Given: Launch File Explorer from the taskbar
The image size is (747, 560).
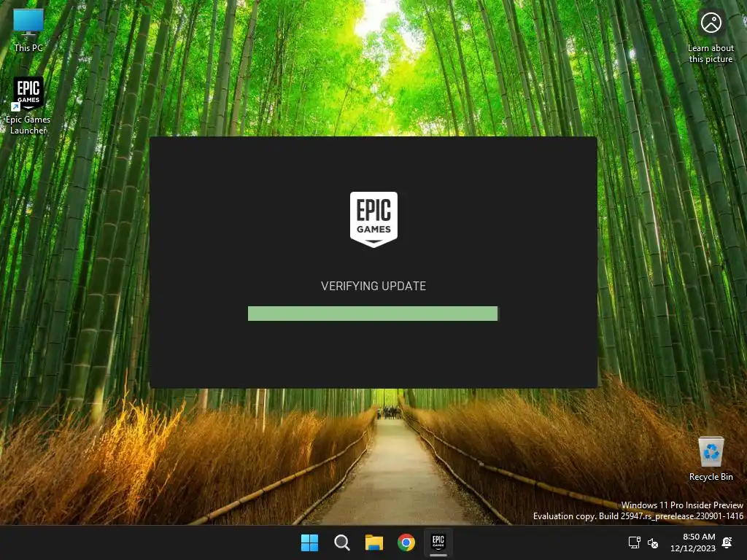Looking at the screenshot, I should (x=374, y=542).
